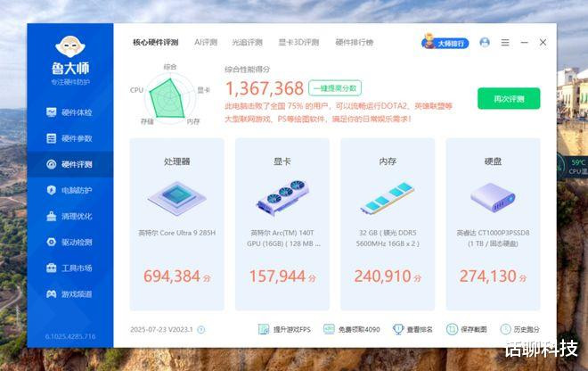588x371 pixels.
Task: Click the 59°C CPU temperature widget
Action: 573,167
